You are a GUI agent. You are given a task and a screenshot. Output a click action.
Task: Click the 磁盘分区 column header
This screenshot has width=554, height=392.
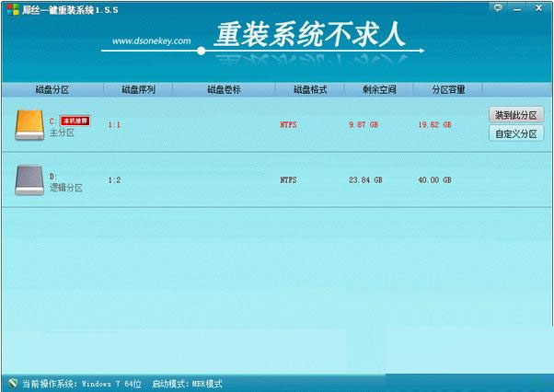[52, 89]
